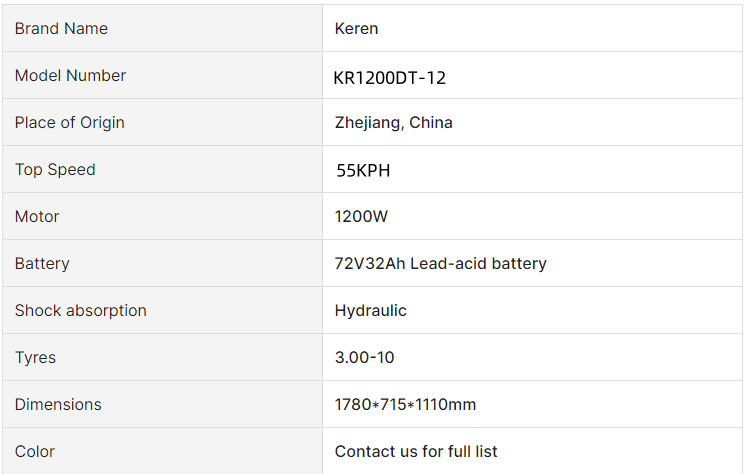Image resolution: width=747 pixels, height=474 pixels.
Task: Click the Shock absorption label
Action: (x=81, y=311)
